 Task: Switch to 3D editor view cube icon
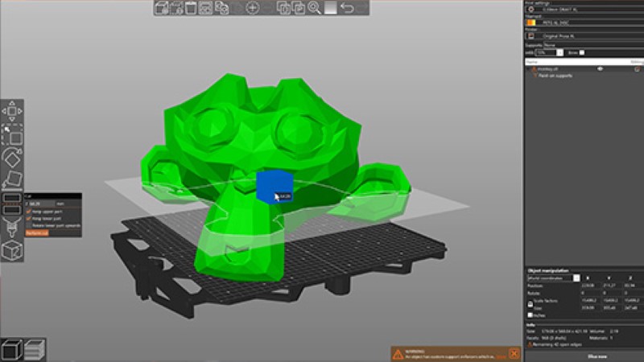tap(12, 349)
